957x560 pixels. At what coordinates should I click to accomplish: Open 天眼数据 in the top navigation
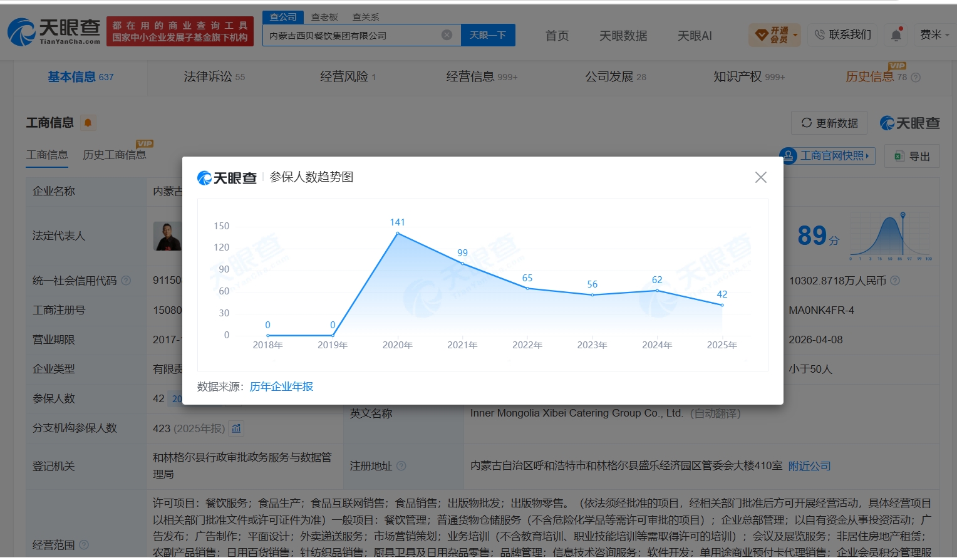click(x=623, y=36)
